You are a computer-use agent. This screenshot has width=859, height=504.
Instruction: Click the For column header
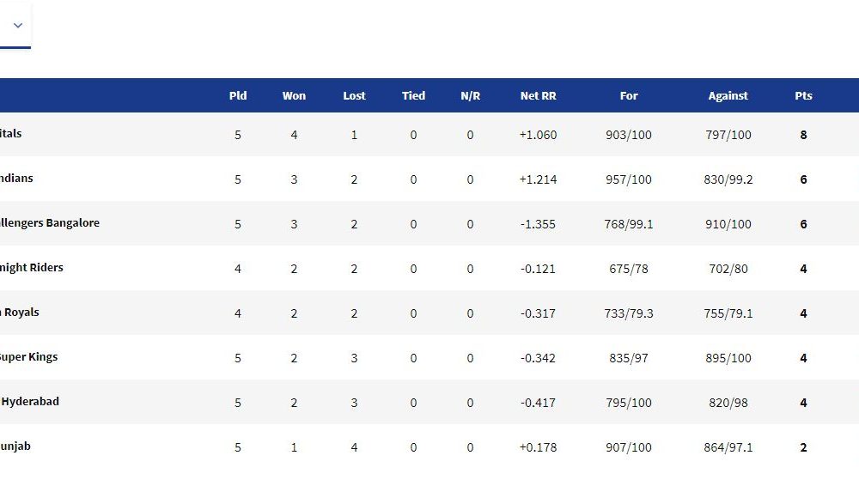pyautogui.click(x=629, y=95)
